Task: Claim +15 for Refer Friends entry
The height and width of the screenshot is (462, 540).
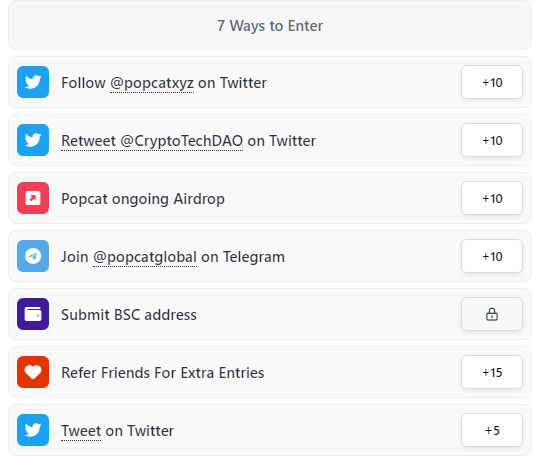Action: (x=492, y=372)
